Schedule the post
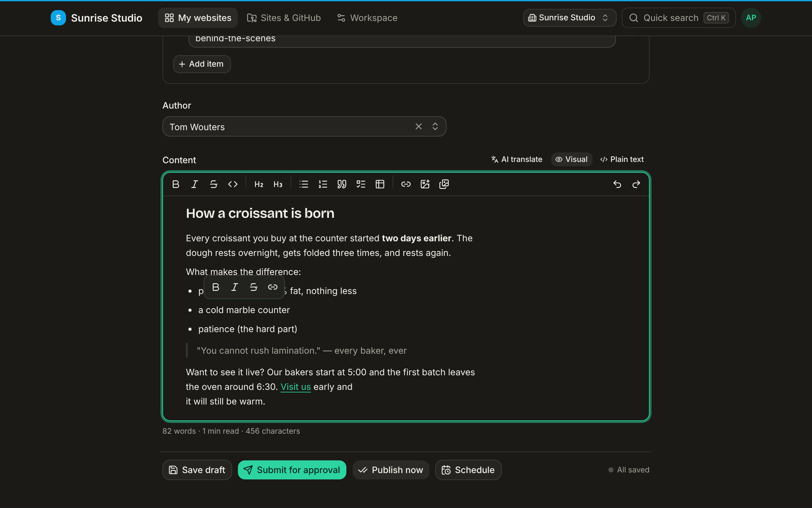This screenshot has height=508, width=812. tap(468, 470)
